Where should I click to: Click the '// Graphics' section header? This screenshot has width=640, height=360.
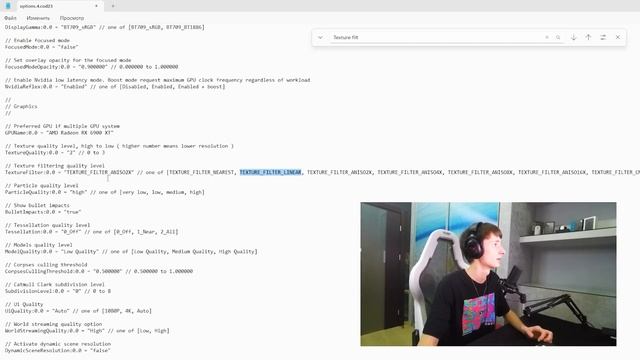click(21, 106)
